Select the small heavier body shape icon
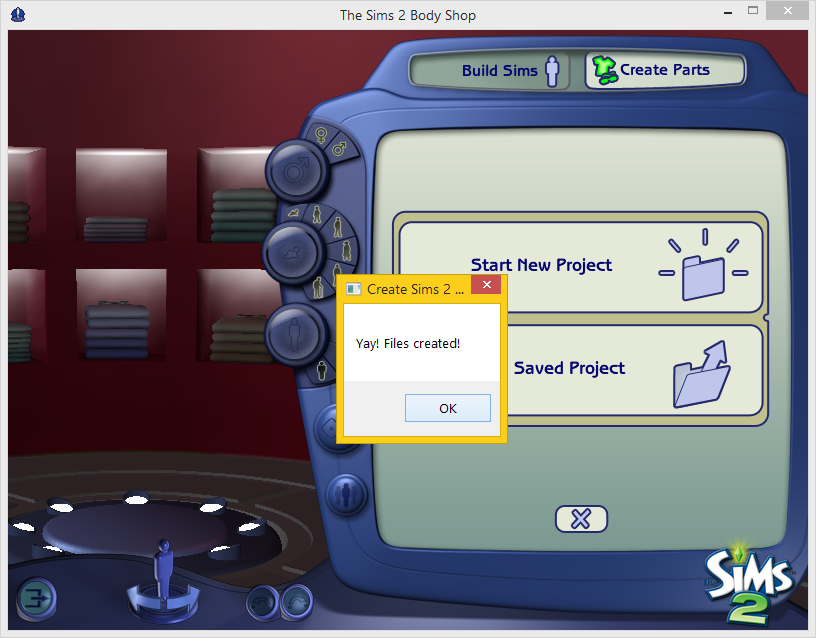Viewport: 816px width, 638px height. click(x=322, y=370)
